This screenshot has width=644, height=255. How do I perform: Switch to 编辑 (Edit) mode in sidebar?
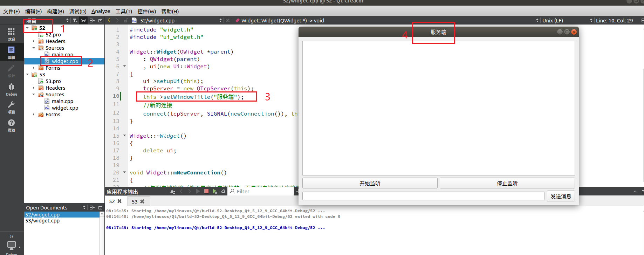tap(11, 52)
